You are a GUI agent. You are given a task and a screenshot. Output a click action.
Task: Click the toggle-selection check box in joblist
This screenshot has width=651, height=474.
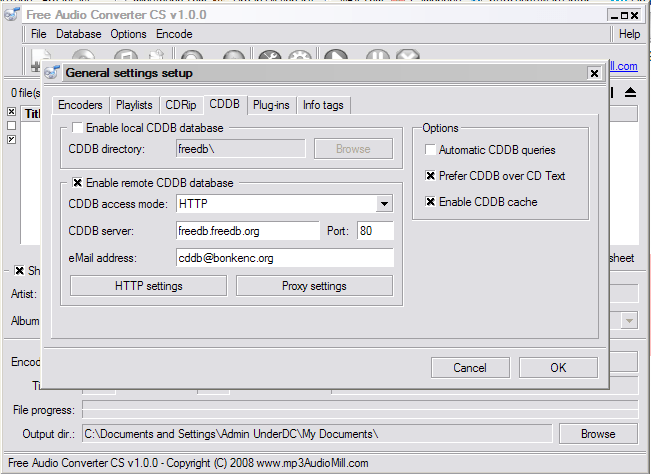[12, 139]
